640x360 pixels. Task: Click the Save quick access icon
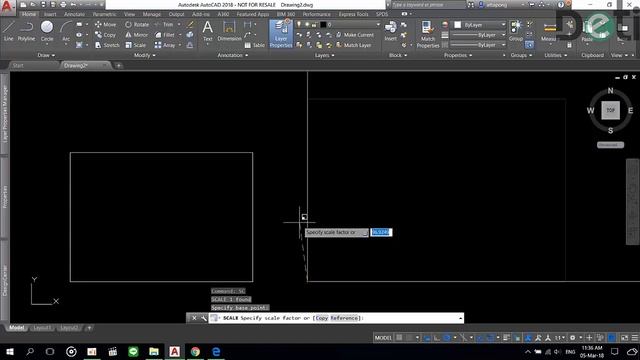coord(43,5)
